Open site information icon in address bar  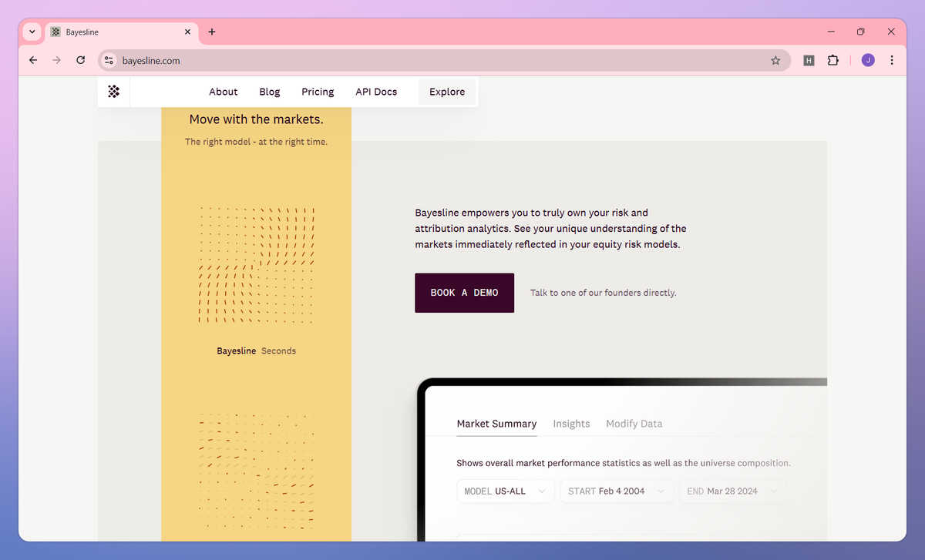(x=109, y=60)
